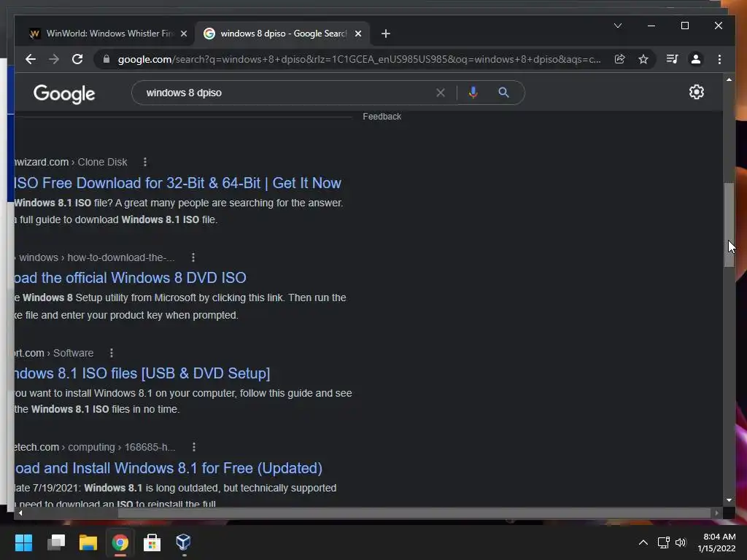Open options for Clone Disk result
This screenshot has width=747, height=560.
145,162
